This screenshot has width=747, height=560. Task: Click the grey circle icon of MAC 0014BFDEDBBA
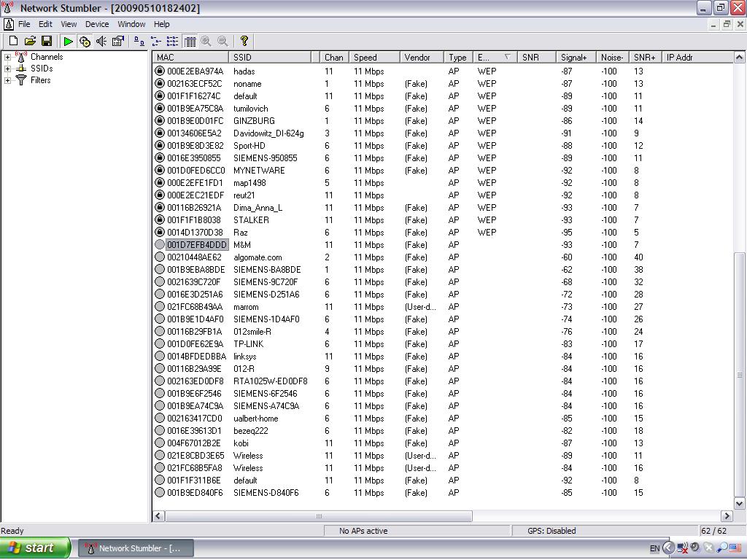pos(160,356)
